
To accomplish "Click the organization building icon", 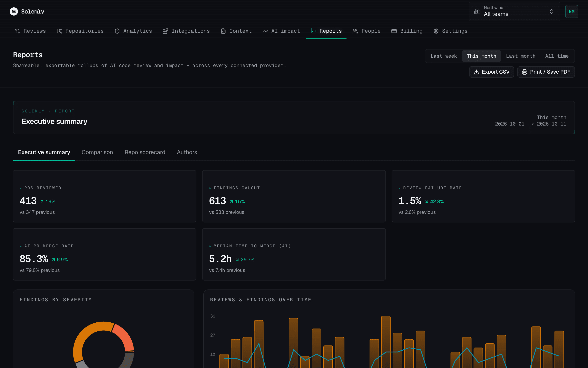I will click(x=477, y=11).
